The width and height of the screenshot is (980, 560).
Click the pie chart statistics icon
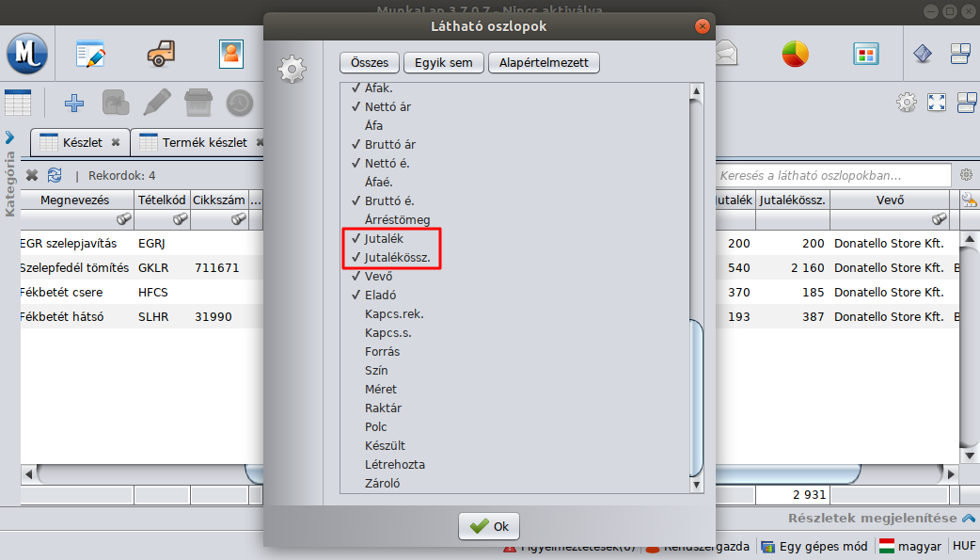[795, 54]
